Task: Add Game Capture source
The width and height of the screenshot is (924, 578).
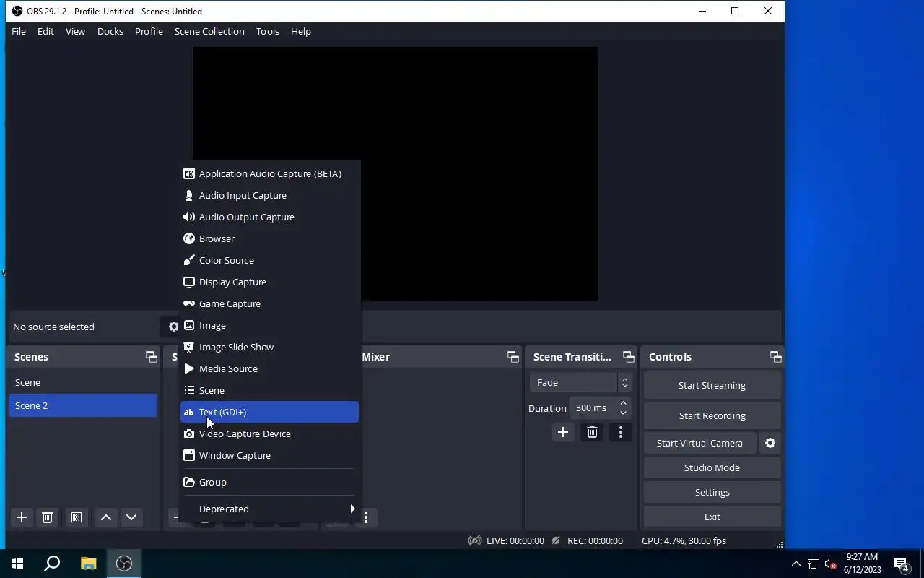Action: [x=269, y=303]
